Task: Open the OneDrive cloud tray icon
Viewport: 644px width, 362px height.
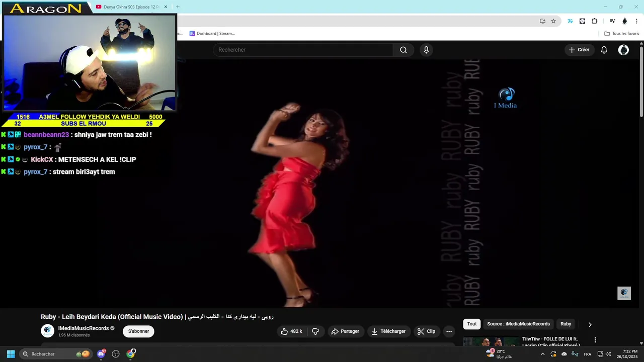Action: tap(564, 354)
